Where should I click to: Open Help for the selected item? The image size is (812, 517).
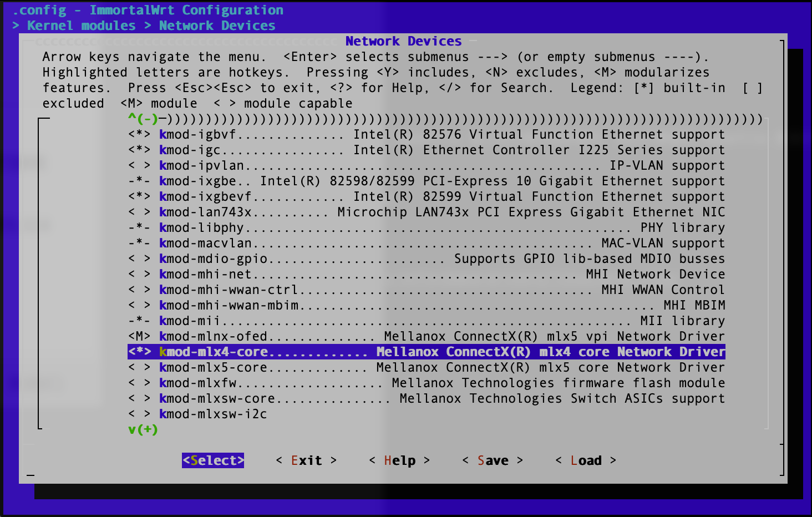click(399, 460)
